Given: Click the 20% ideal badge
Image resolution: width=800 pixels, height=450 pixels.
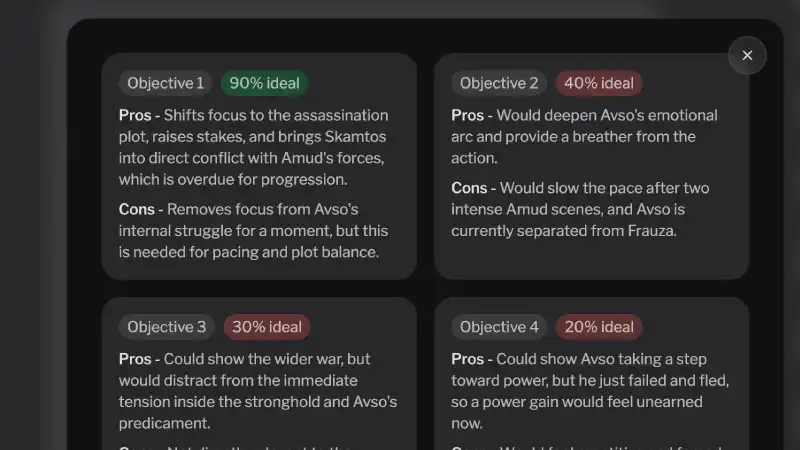Looking at the screenshot, I should (x=598, y=327).
